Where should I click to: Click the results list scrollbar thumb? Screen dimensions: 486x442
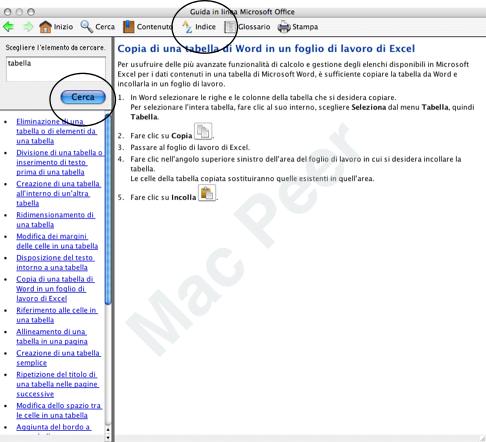click(108, 209)
